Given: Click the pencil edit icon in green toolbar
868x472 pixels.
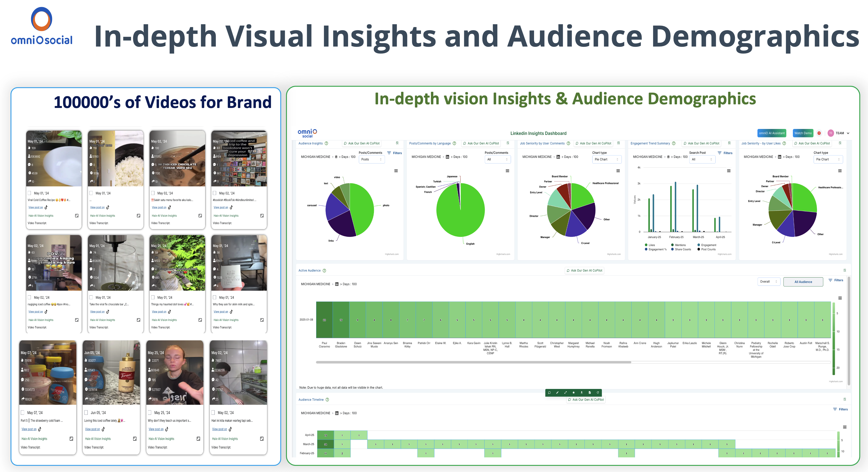Looking at the screenshot, I should tap(557, 393).
